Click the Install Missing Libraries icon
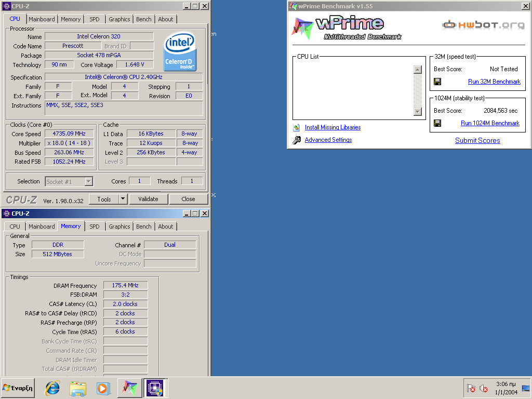 click(297, 128)
